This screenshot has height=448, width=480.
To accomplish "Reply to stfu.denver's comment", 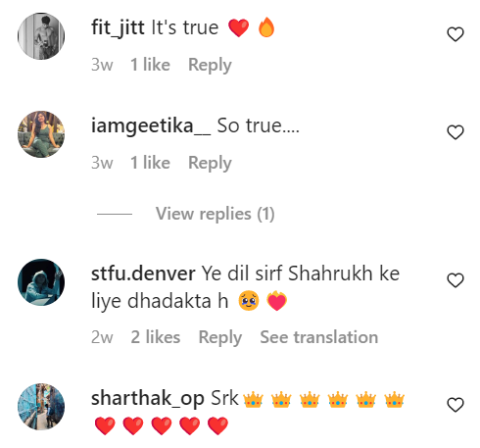I will coord(220,337).
